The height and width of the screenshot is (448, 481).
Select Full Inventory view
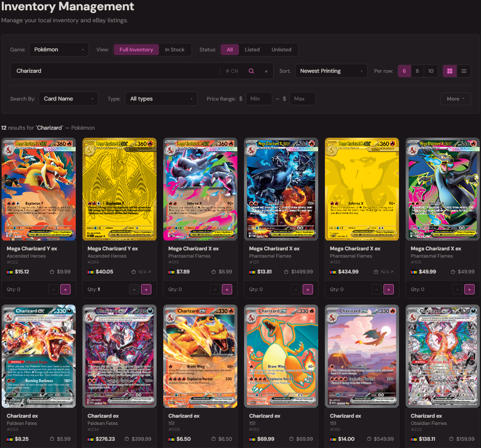136,50
